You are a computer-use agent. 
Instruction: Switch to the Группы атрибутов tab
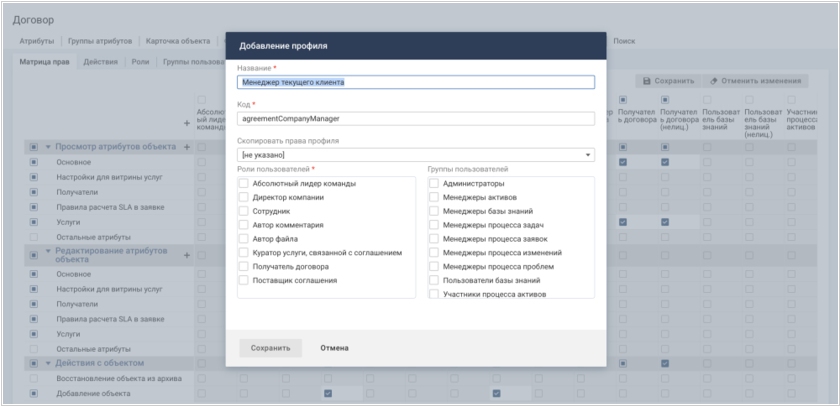pyautogui.click(x=100, y=41)
